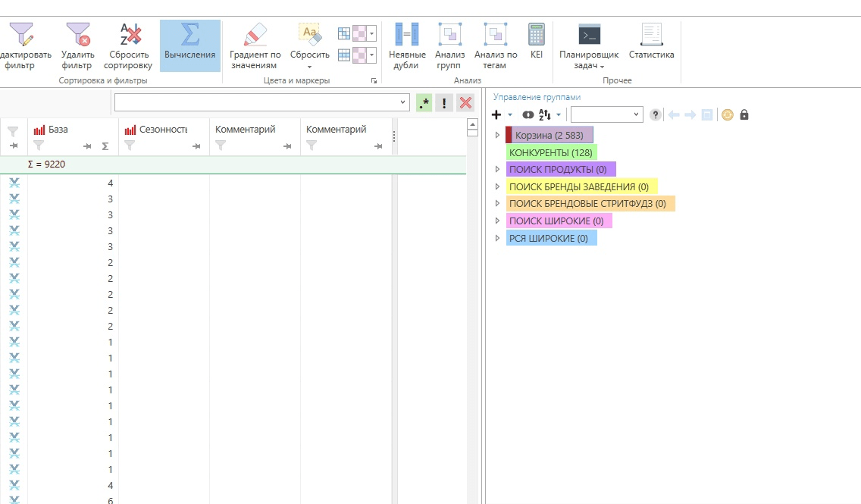Click the upper pink checker color swatch

pyautogui.click(x=359, y=33)
